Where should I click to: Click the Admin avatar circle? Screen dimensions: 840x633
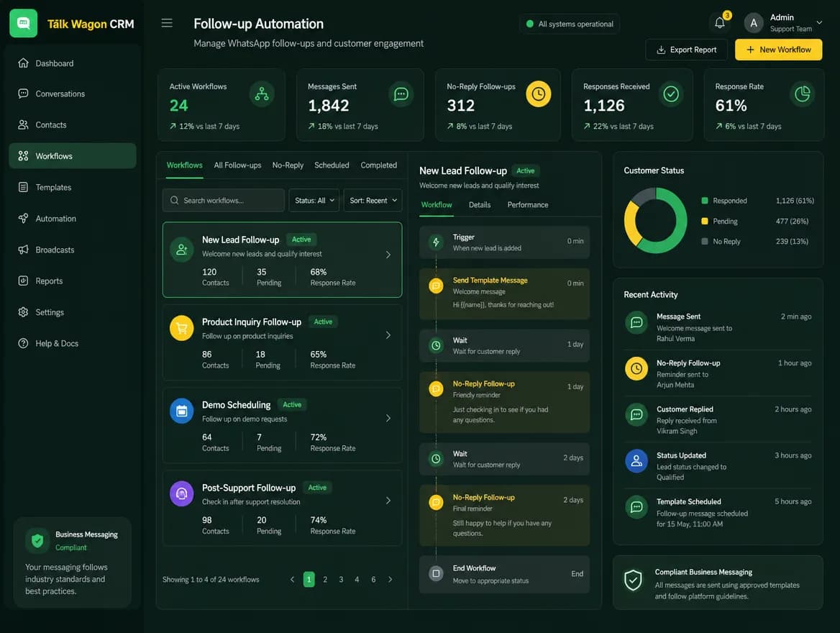pos(753,23)
